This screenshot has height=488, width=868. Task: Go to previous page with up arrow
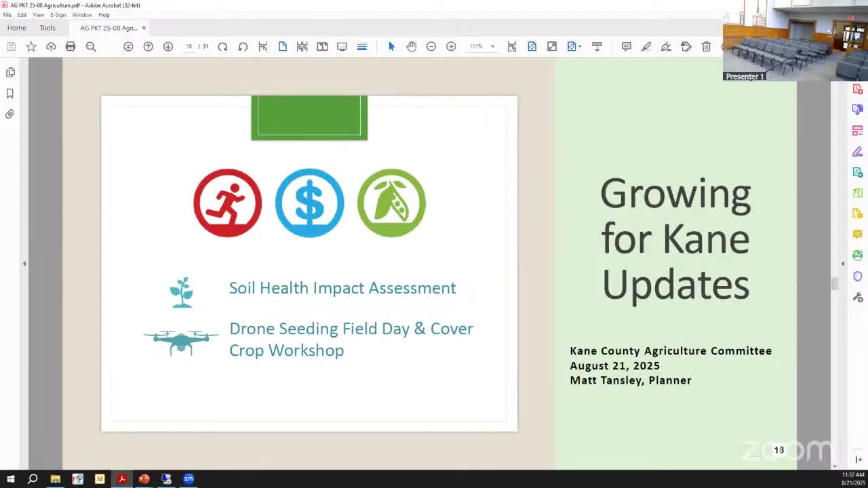pyautogui.click(x=148, y=46)
